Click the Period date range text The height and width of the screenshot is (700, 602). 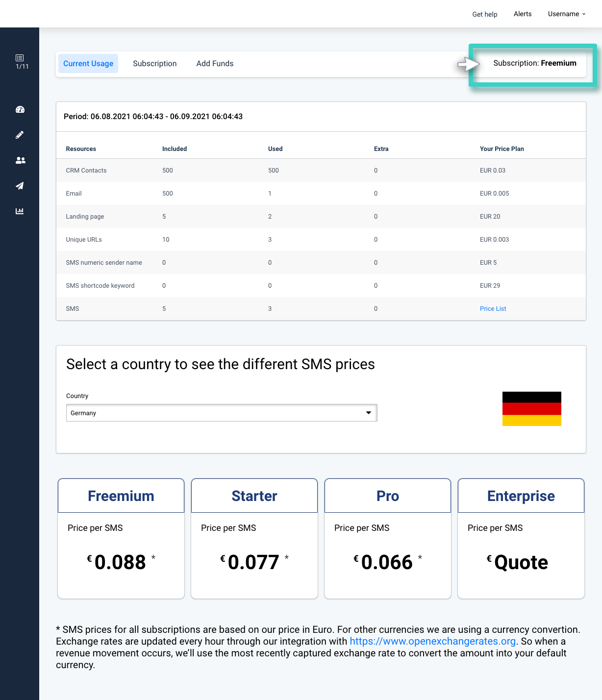pos(153,117)
